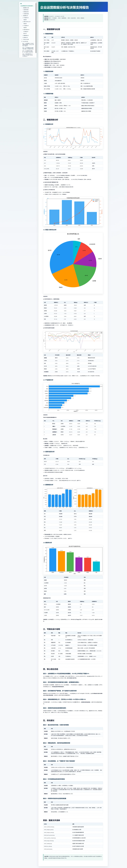
Task: Click main heading 一、数据理解与处理
Action: [51, 29]
